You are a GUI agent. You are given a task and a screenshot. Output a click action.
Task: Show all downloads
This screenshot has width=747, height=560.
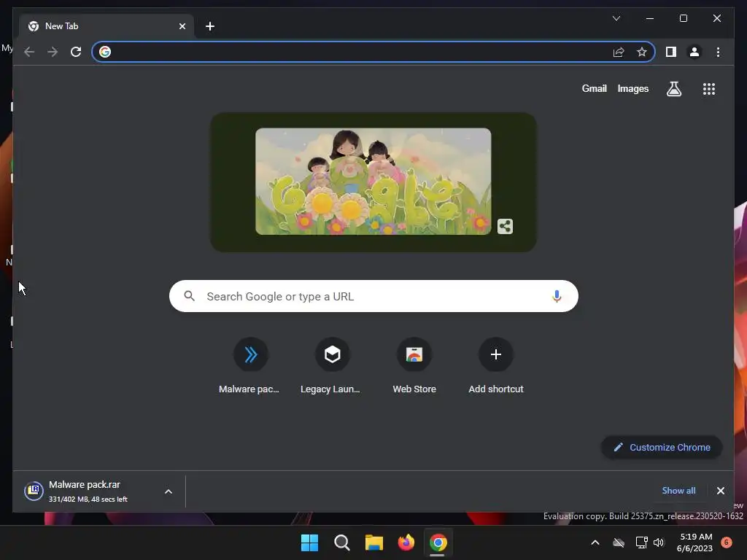678,491
